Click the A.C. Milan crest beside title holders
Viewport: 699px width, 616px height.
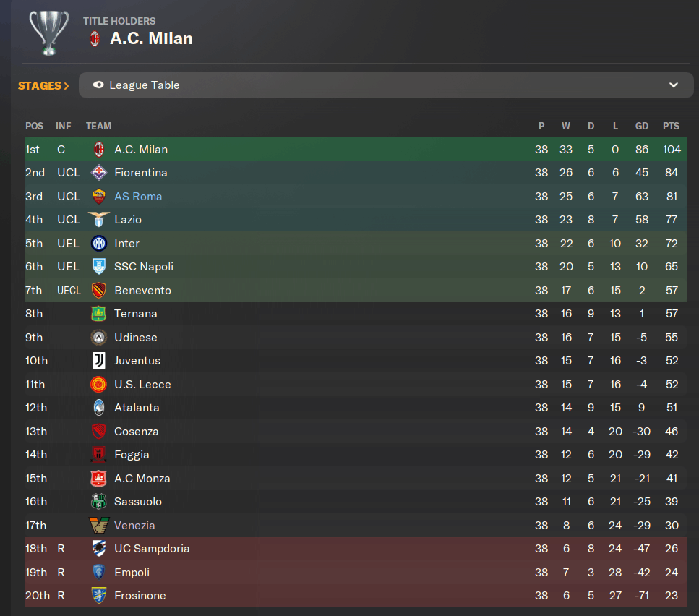95,39
